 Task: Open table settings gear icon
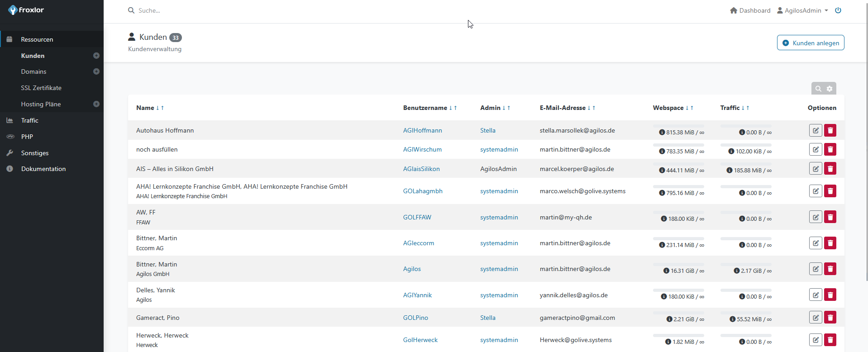(x=830, y=89)
